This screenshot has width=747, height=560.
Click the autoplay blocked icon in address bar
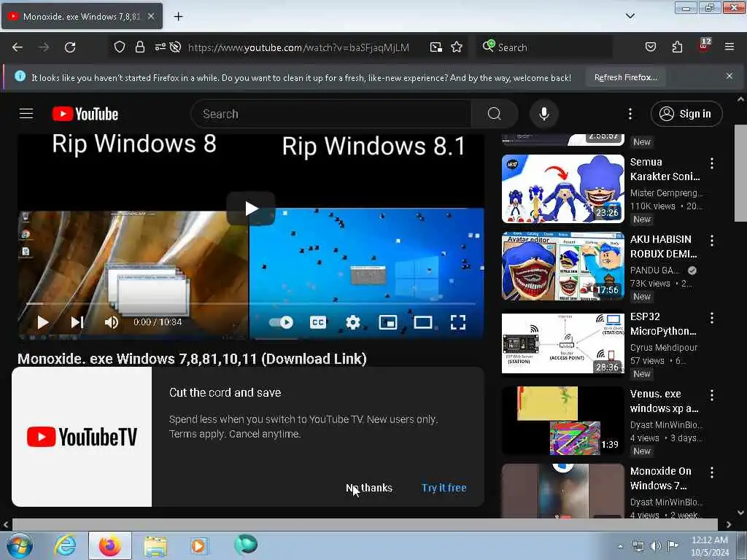tap(175, 47)
